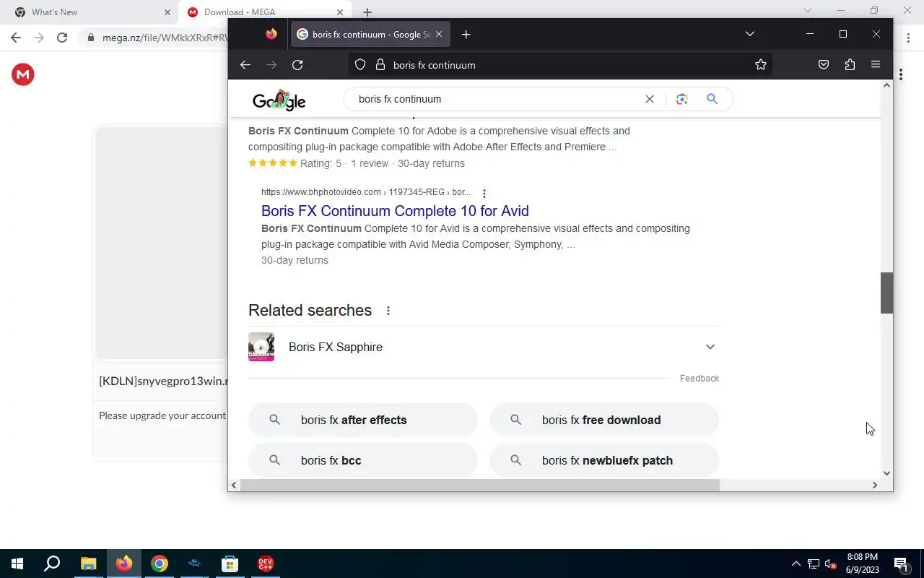Show hidden system tray icons
The width and height of the screenshot is (924, 578).
click(796, 564)
